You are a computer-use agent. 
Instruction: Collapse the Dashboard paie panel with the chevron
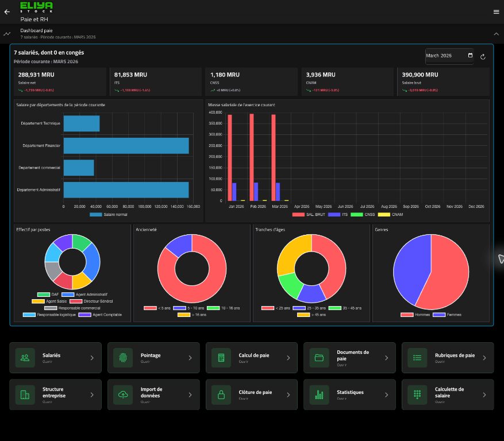(x=496, y=34)
